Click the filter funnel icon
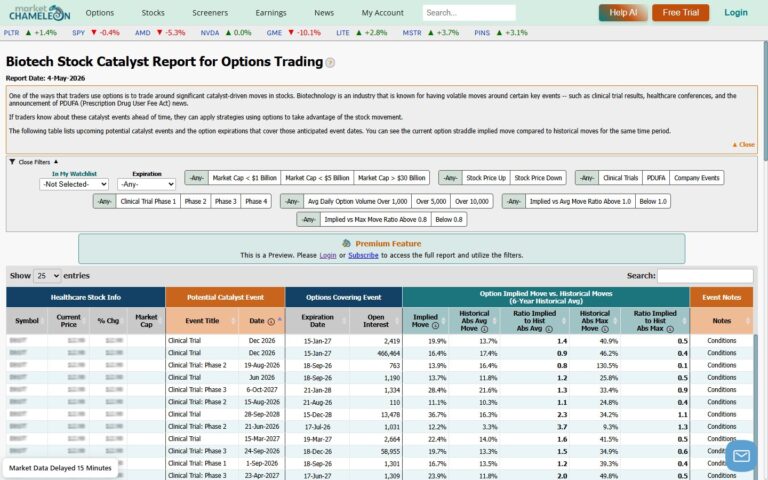 pyautogui.click(x=12, y=162)
